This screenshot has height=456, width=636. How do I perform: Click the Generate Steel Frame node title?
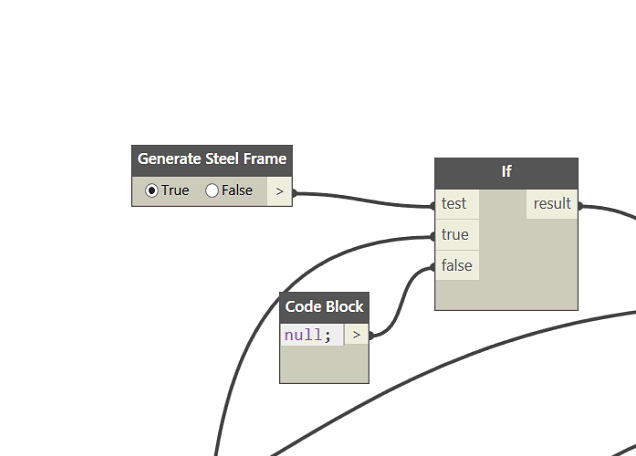coord(211,159)
